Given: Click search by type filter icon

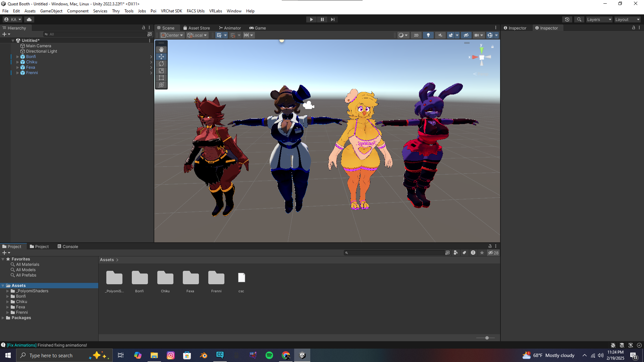Looking at the screenshot, I should click(x=456, y=253).
